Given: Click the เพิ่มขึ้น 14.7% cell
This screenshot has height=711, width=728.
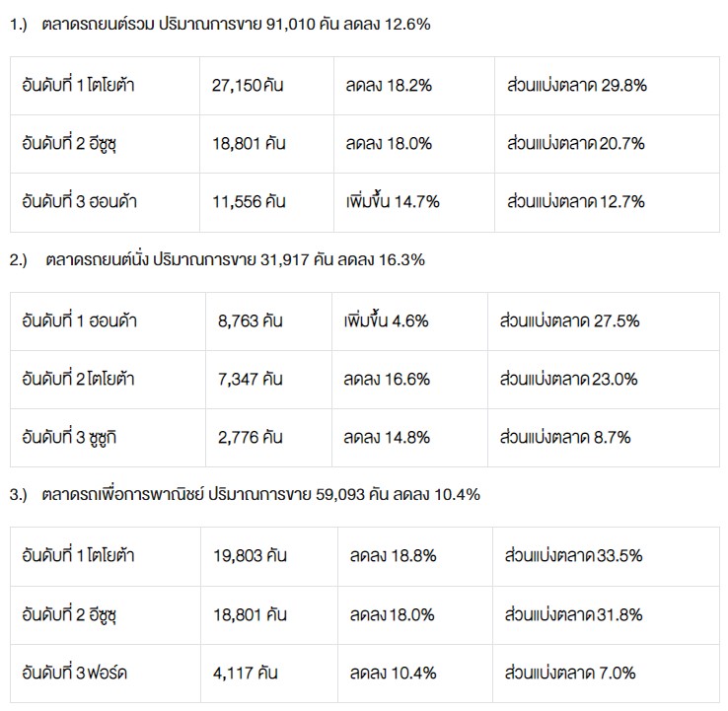Looking at the screenshot, I should point(392,201).
